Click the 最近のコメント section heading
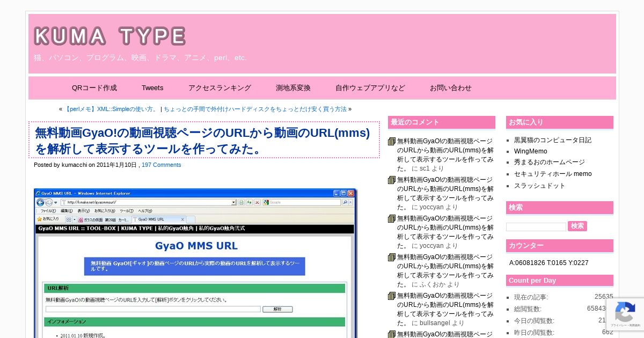This screenshot has height=338, width=644. (442, 122)
